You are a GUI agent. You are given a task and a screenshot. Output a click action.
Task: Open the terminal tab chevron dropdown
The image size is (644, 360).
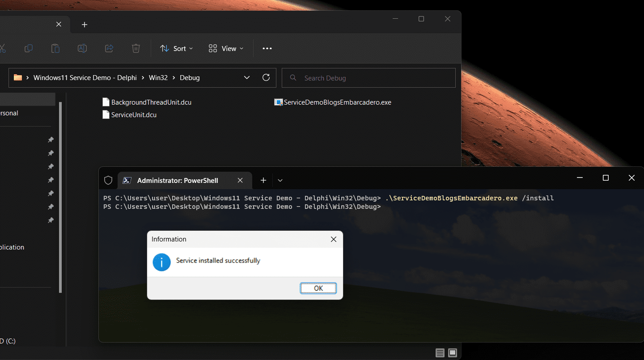(x=280, y=180)
